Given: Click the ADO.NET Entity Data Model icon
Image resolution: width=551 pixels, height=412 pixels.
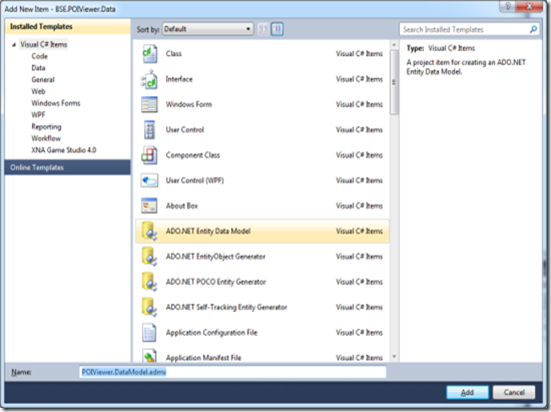Looking at the screenshot, I should 149,231.
